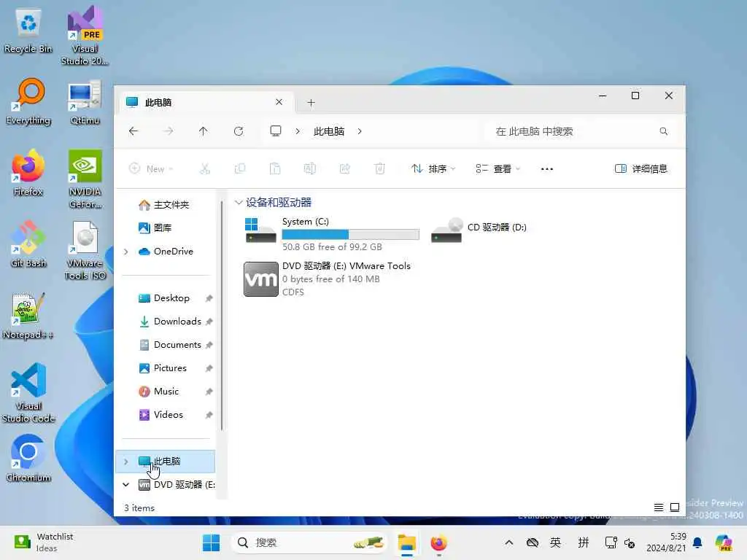
Task: Open the taskbar clock and date
Action: pyautogui.click(x=665, y=542)
